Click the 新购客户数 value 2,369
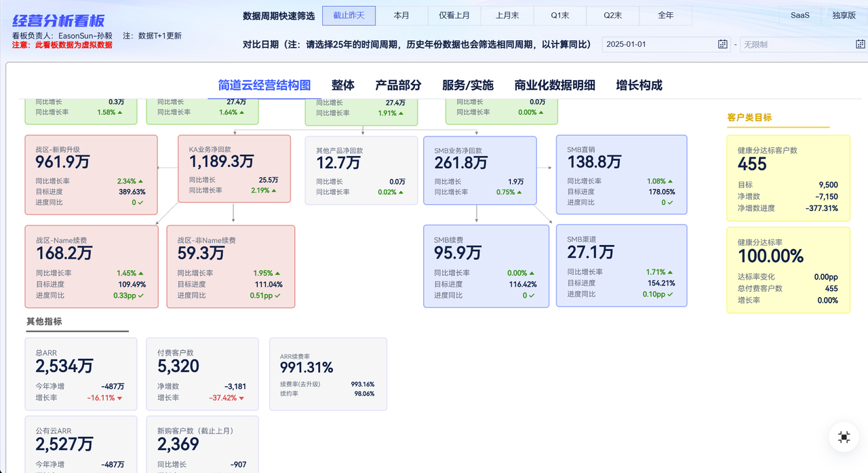This screenshot has height=473, width=868. coord(178,444)
